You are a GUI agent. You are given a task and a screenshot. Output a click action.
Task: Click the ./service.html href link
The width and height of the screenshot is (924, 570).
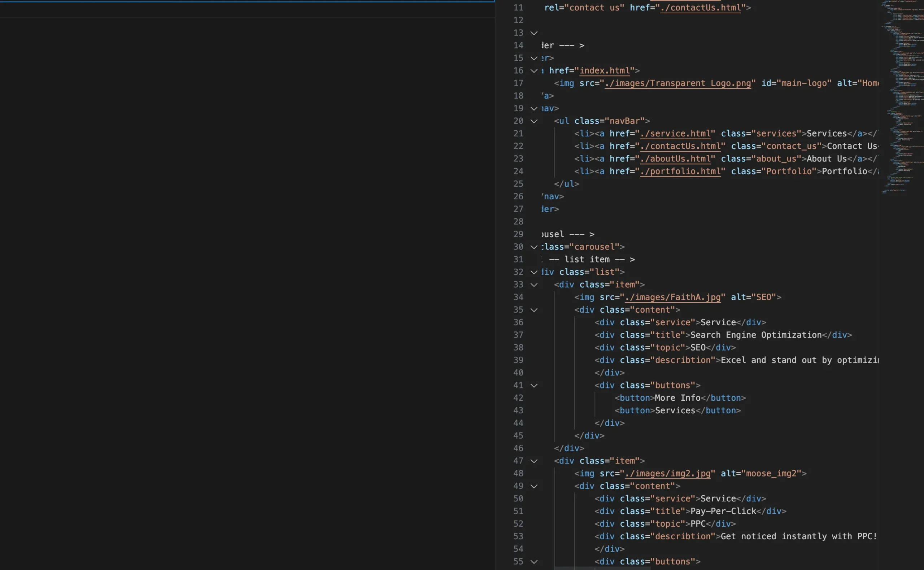click(675, 134)
